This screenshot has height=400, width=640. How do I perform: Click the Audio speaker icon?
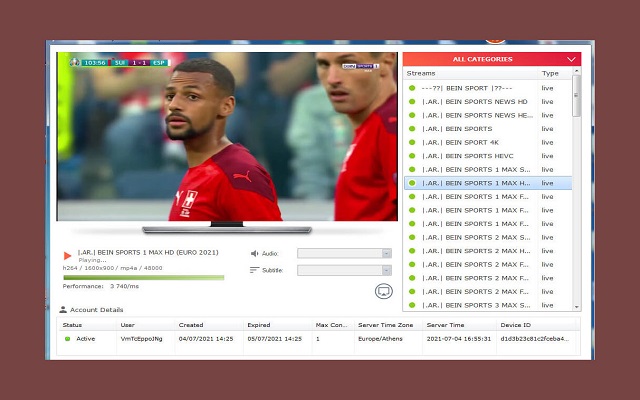click(254, 253)
